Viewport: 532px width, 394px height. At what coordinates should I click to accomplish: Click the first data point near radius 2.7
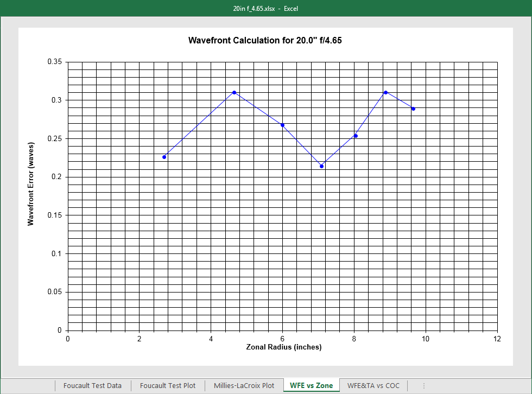coord(164,157)
